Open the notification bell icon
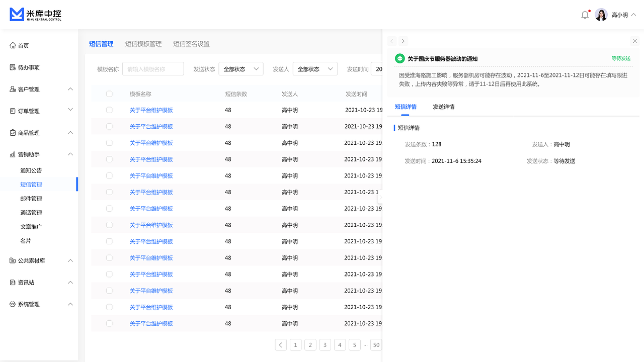The height and width of the screenshot is (362, 644). [x=585, y=15]
